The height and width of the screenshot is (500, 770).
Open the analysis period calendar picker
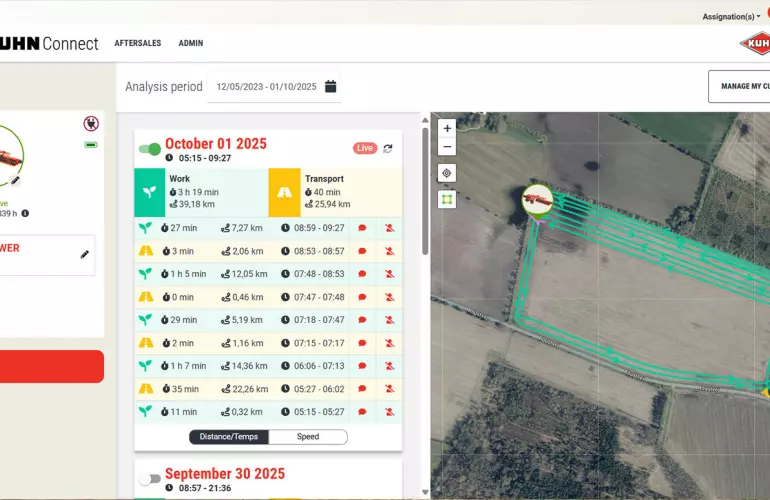coord(331,87)
